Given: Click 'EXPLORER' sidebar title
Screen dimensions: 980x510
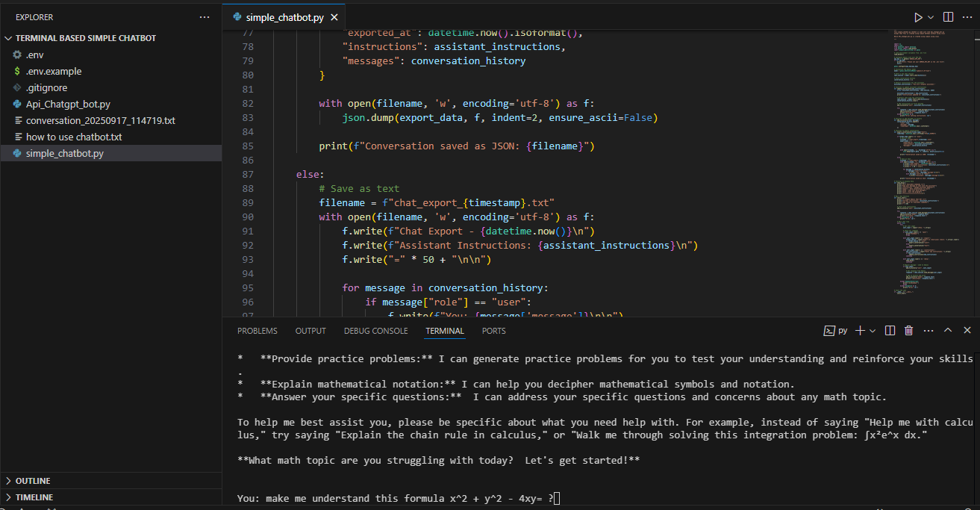Looking at the screenshot, I should coord(34,16).
